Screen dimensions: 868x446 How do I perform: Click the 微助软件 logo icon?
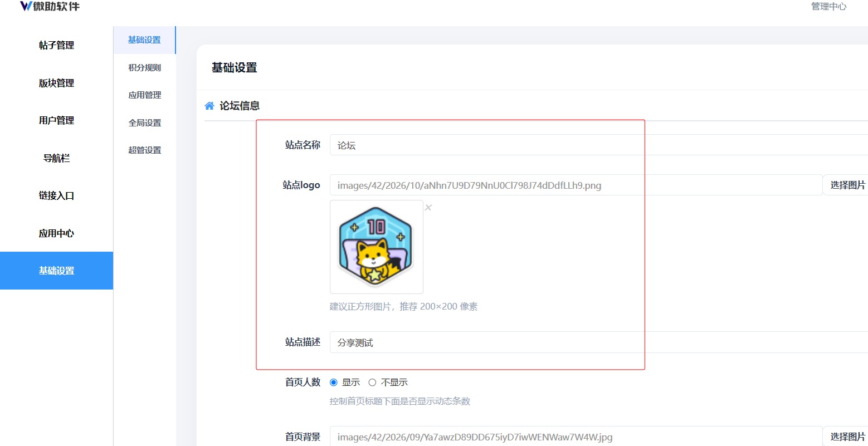(x=26, y=6)
